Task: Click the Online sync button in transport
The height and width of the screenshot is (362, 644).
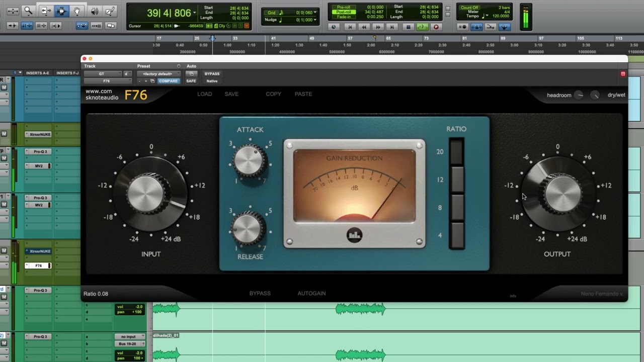Action: [334, 27]
